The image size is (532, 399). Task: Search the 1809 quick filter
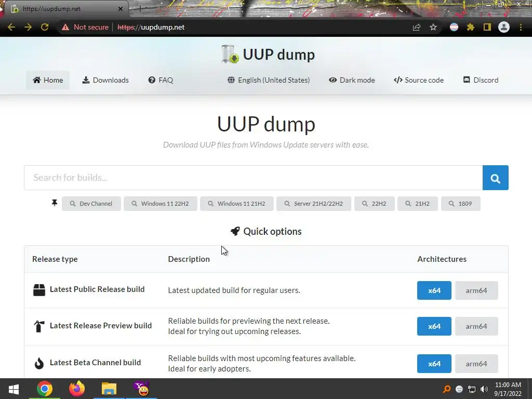click(461, 204)
